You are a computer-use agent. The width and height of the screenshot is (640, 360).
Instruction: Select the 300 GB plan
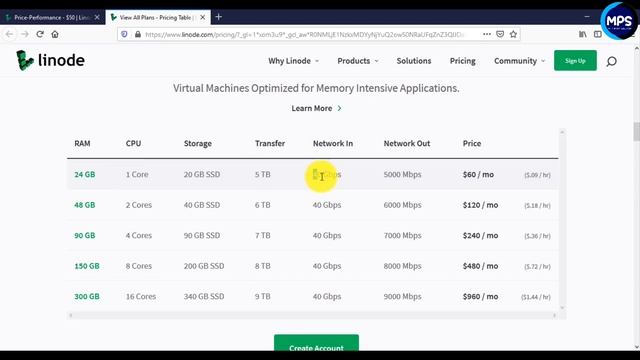[87, 297]
